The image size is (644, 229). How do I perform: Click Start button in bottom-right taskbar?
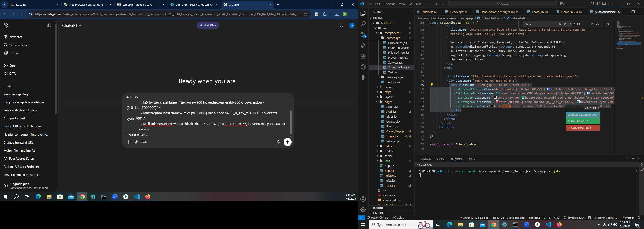(363, 225)
